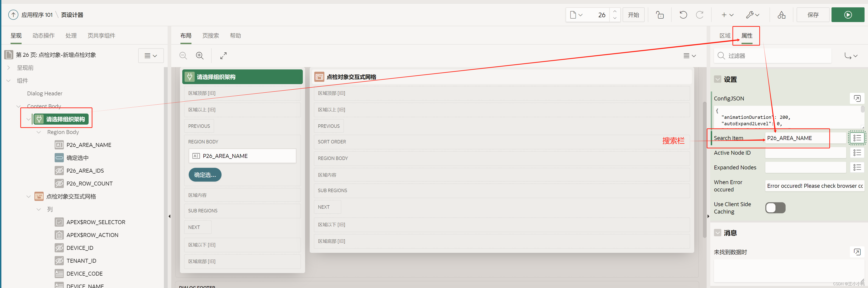
Task: Click 点检对象交互式网格 region header in layout
Action: 502,77
